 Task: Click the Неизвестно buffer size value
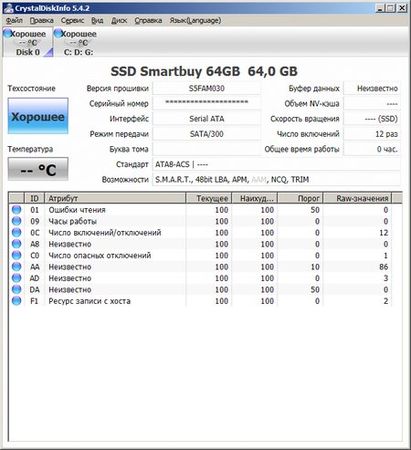point(372,88)
